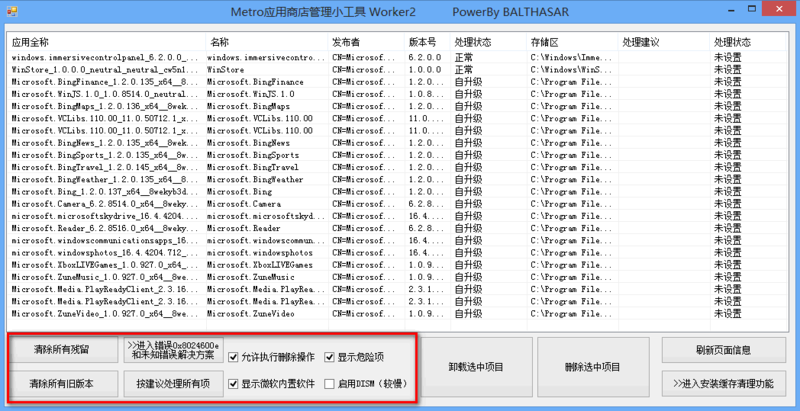This screenshot has height=411, width=800.
Task: Select Microsoft.BingTravel_1.2.0.145 row
Action: click(x=396, y=167)
